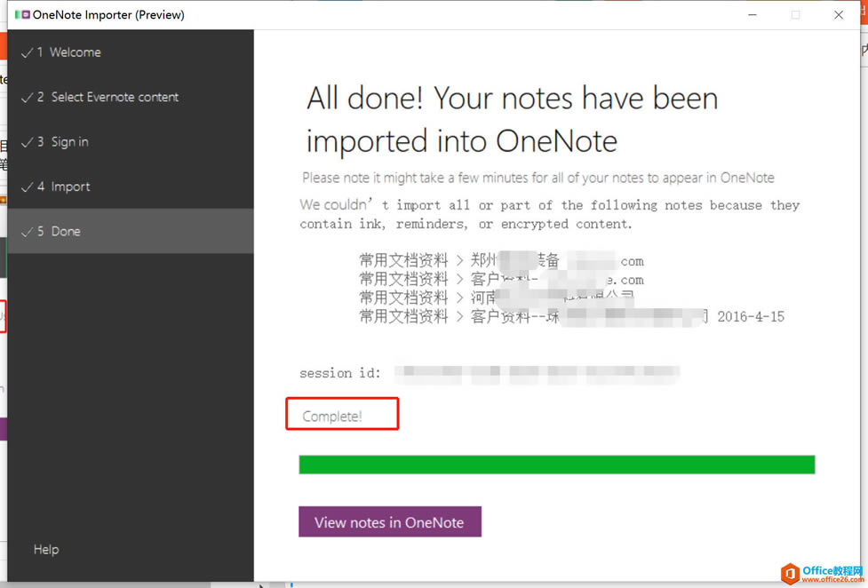Click the red-boxed Complete! label

tap(342, 413)
